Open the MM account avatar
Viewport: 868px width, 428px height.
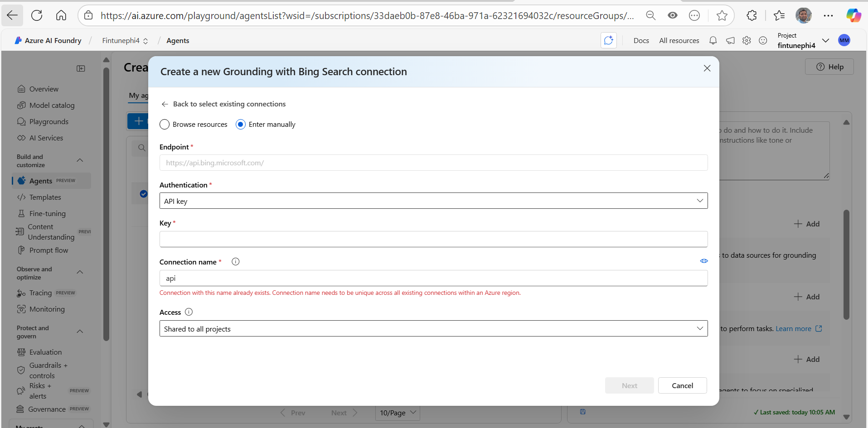coord(844,40)
